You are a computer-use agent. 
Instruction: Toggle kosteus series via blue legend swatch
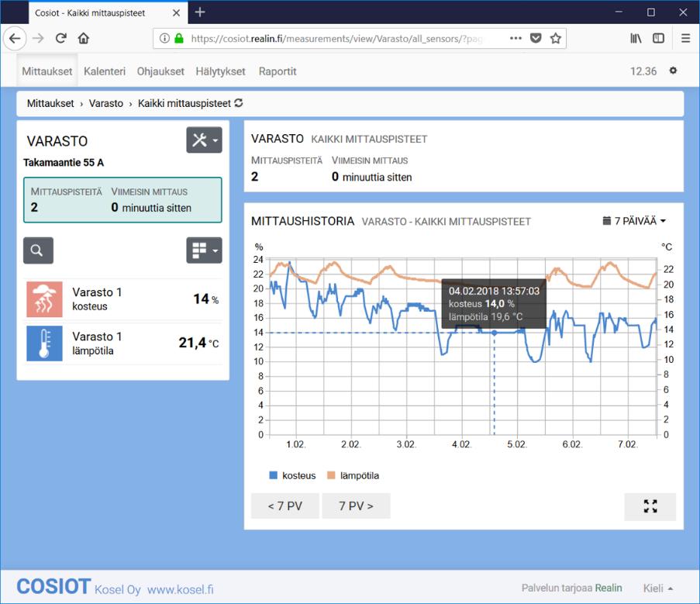tap(273, 475)
